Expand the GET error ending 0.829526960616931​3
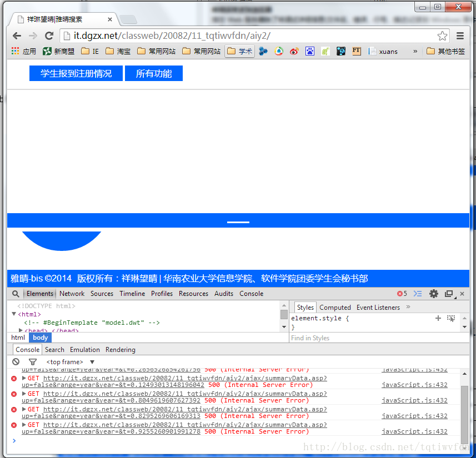476x458 pixels. 24,409
